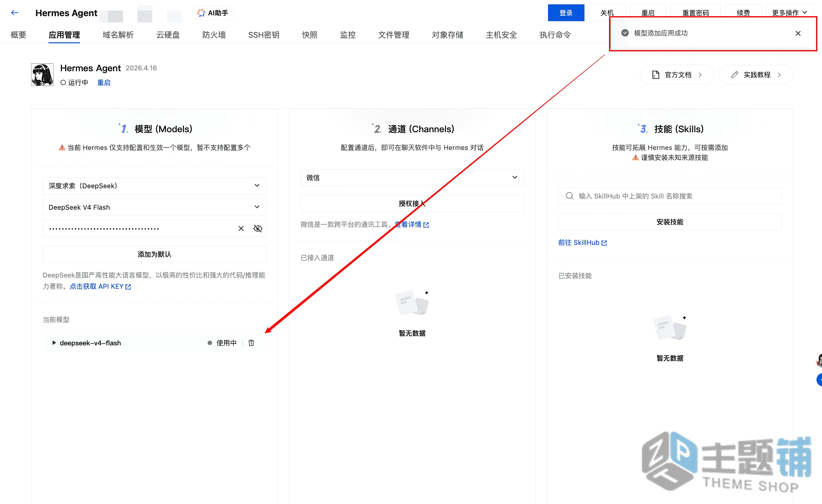Click the version text 2026.4.16
Image resolution: width=822 pixels, height=504 pixels.
(x=141, y=68)
